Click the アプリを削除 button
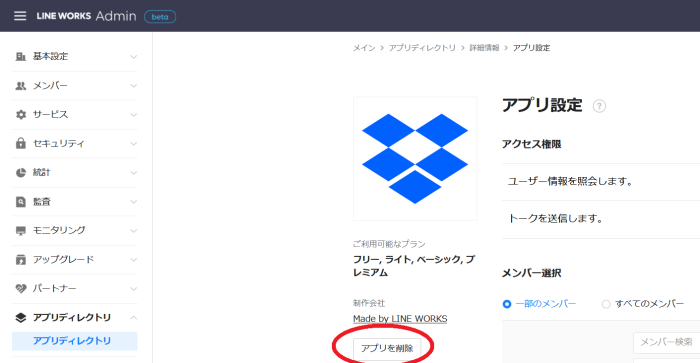Screen dimensions: 700x363 (387, 348)
